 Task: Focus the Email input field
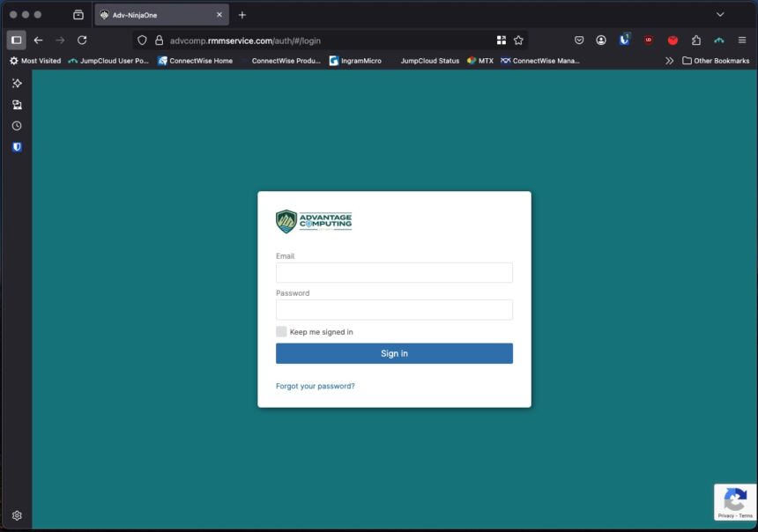pos(394,272)
